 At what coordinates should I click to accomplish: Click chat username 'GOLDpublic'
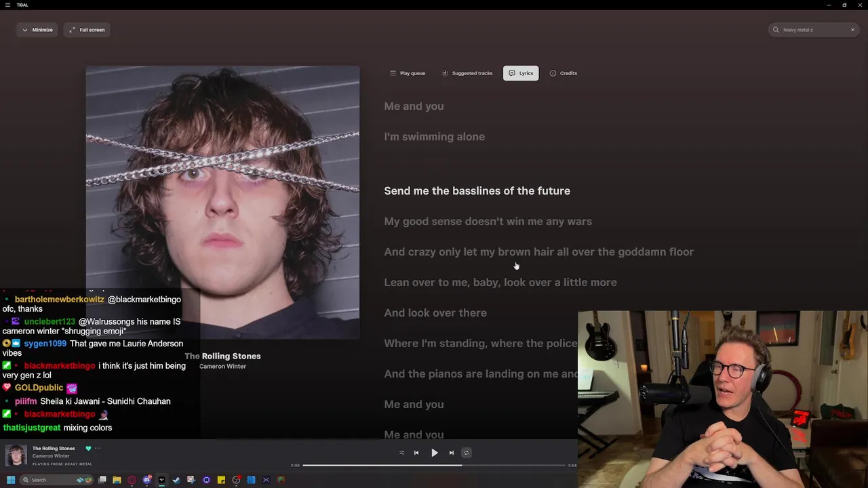39,388
